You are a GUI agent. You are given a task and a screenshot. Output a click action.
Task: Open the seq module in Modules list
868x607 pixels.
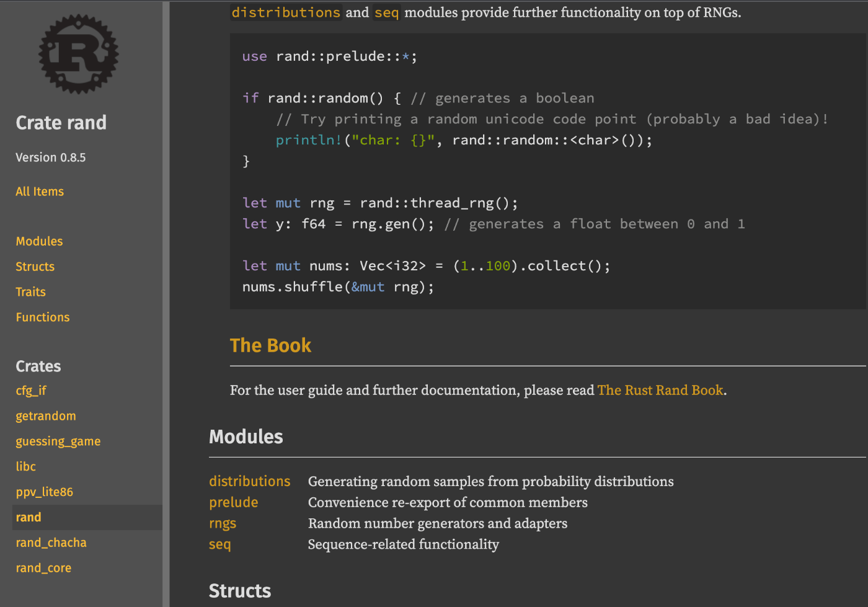pyautogui.click(x=220, y=544)
